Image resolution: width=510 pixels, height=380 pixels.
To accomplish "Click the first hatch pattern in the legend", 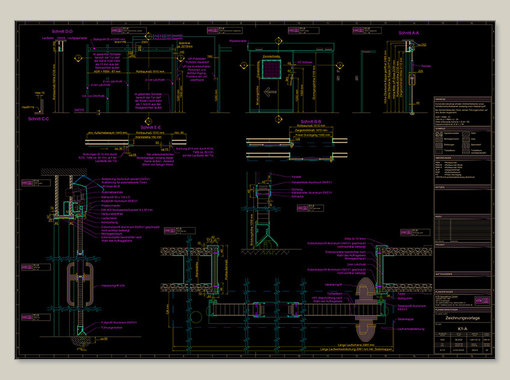I will pos(439,134).
